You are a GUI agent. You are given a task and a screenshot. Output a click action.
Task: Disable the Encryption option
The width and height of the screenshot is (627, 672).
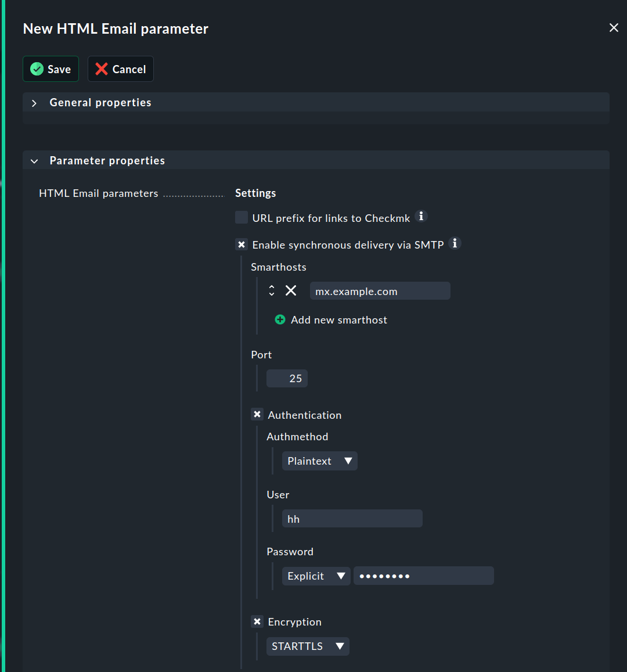click(x=257, y=621)
